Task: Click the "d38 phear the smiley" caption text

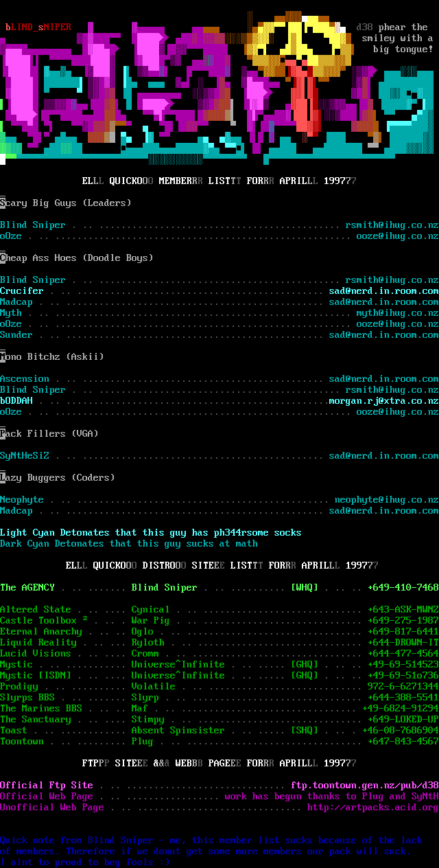Action: 395,38
